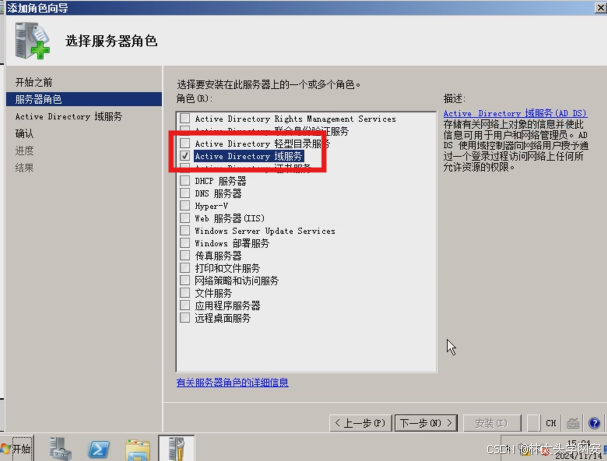Open Windows Explorer folder taskbar icon
The image size is (607, 461).
point(137,449)
